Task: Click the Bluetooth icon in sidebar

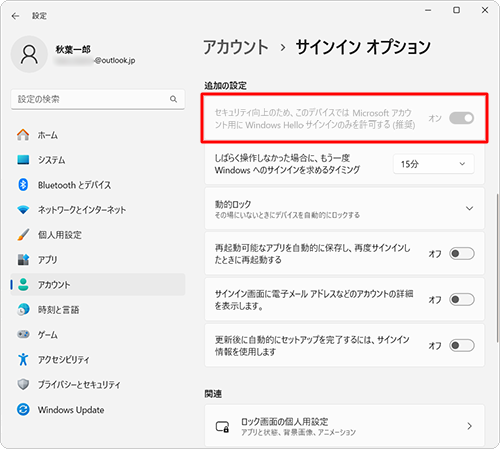Action: [x=23, y=185]
